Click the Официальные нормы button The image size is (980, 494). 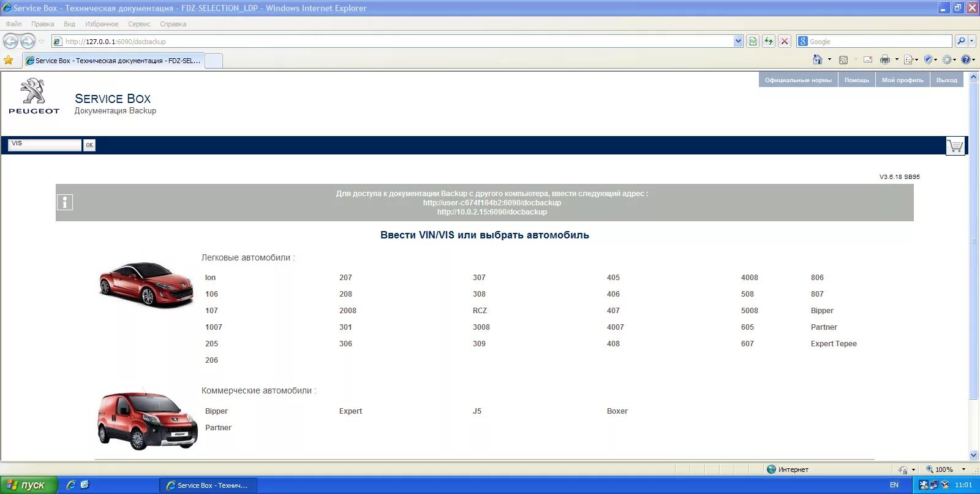pos(798,80)
